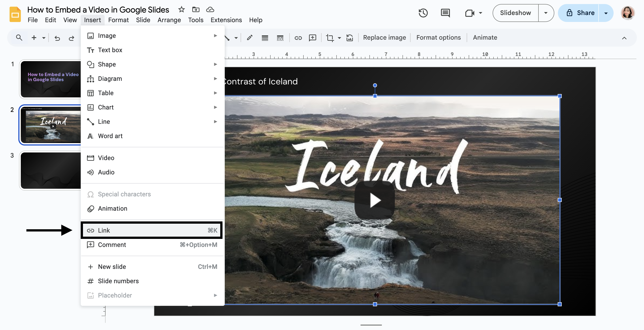The height and width of the screenshot is (330, 644).
Task: Open the View menu
Action: tap(70, 20)
